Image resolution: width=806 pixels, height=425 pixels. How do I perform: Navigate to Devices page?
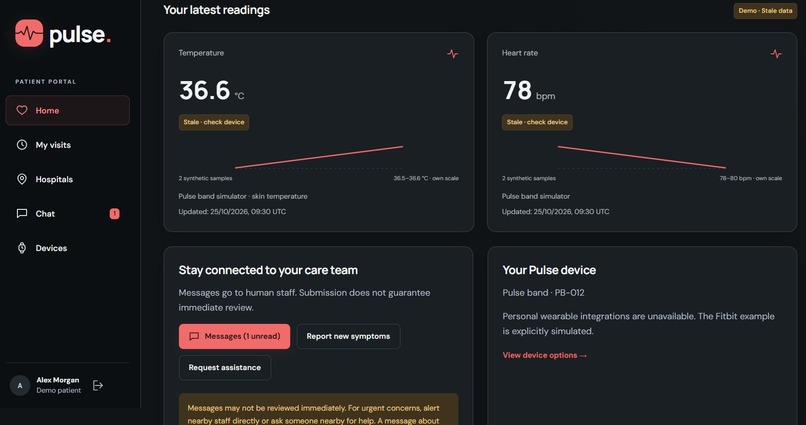pos(67,248)
